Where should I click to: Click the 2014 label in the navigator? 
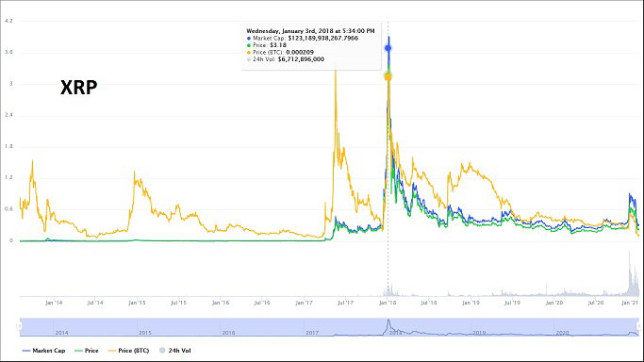tap(61, 333)
